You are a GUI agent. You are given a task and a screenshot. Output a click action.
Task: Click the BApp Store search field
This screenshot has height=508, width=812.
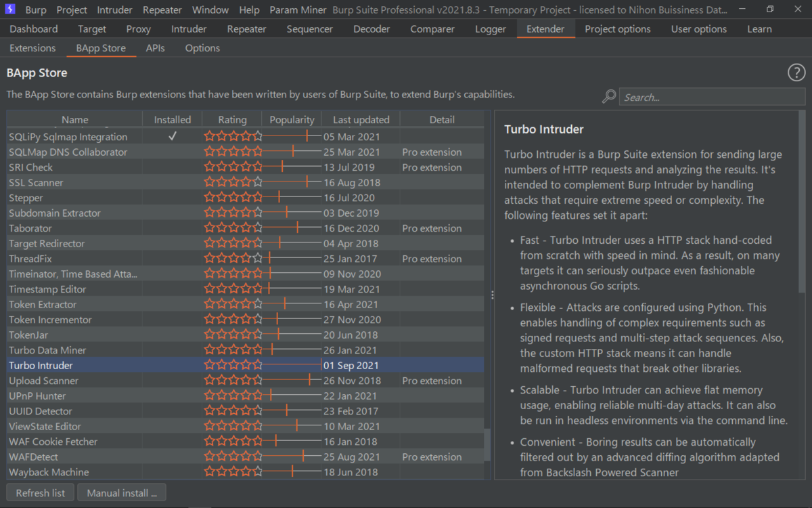[x=712, y=97]
